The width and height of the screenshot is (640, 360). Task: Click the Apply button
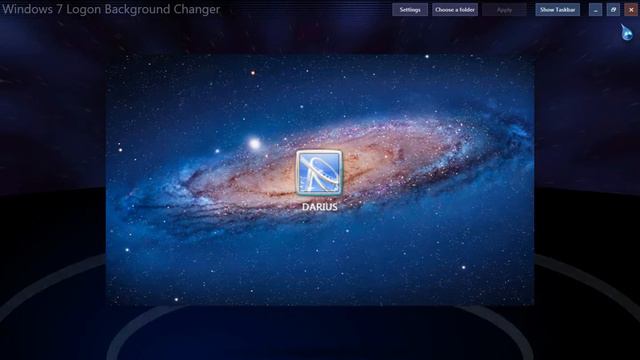coord(504,10)
